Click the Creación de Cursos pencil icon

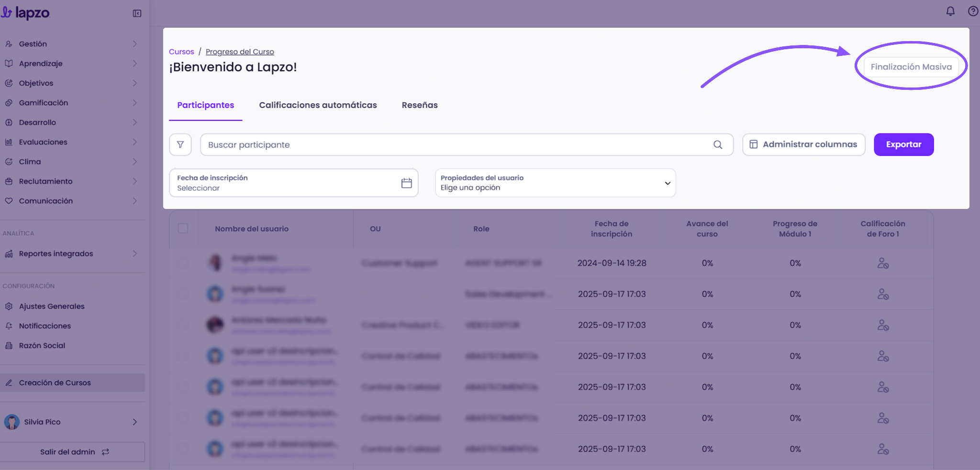pyautogui.click(x=9, y=383)
